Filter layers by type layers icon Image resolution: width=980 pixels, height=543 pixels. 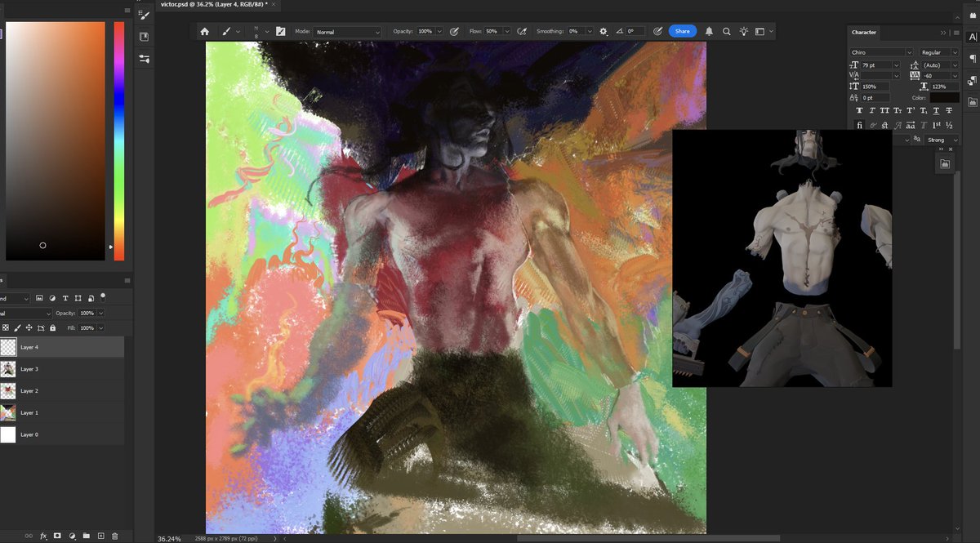tap(65, 298)
